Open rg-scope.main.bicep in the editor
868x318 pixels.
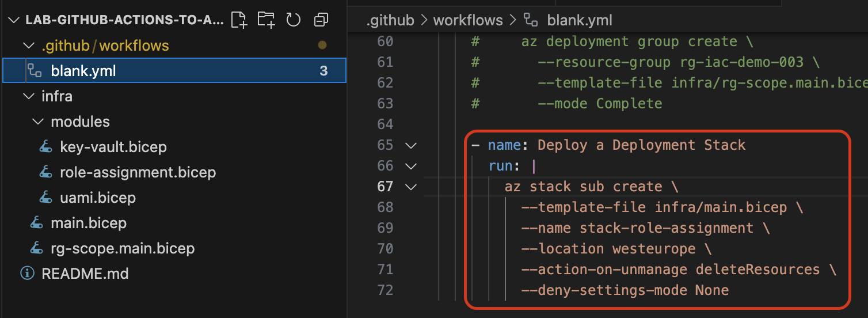pyautogui.click(x=122, y=248)
